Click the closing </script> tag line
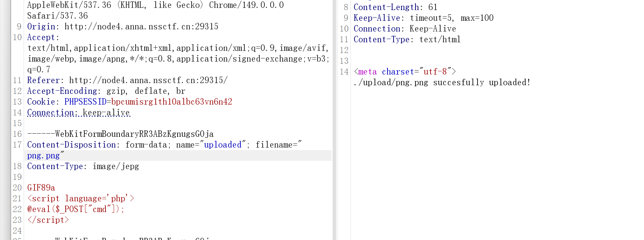The height and width of the screenshot is (240, 644). [48, 220]
